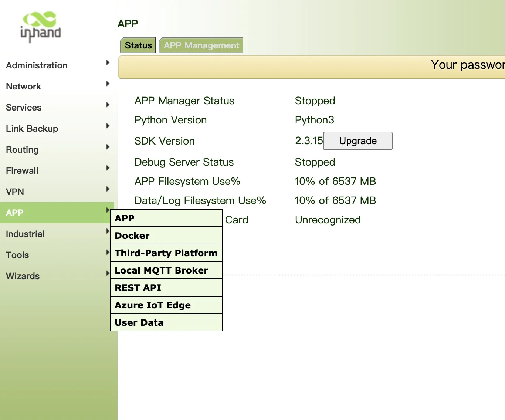
Task: Expand the Routing menu arrow
Action: pyautogui.click(x=108, y=147)
